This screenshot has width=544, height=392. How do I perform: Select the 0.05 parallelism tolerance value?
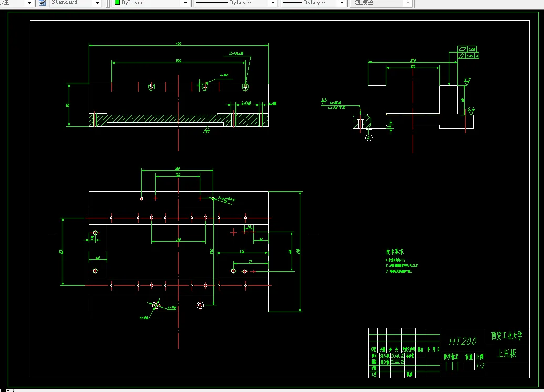click(470, 56)
